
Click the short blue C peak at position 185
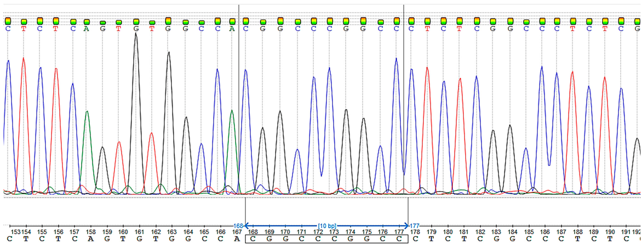[x=526, y=149]
